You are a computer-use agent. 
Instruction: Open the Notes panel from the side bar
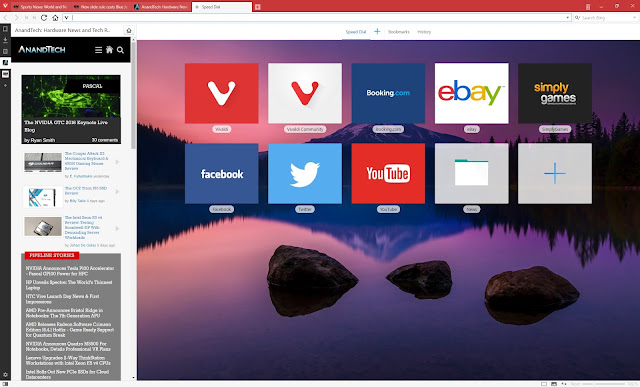coord(5,51)
